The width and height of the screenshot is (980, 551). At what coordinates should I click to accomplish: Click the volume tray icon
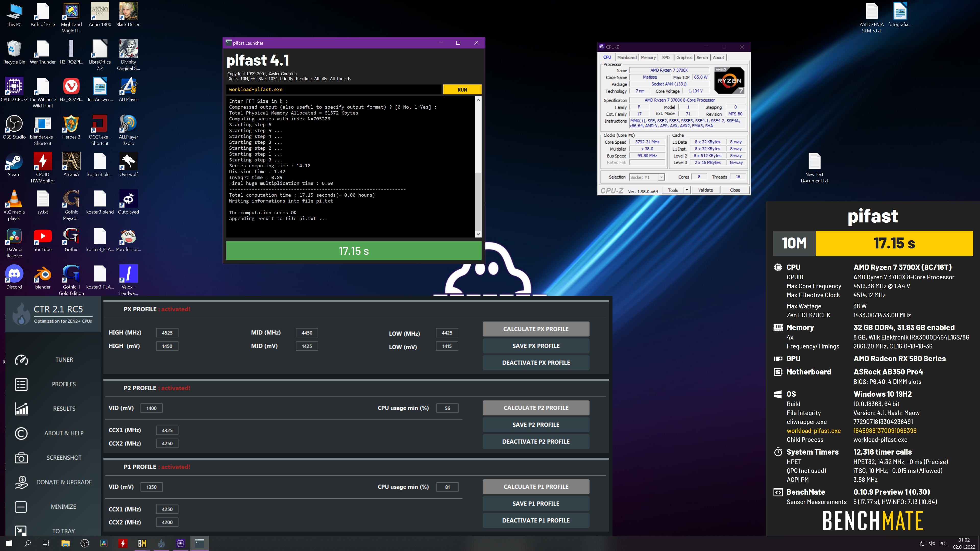point(932,543)
